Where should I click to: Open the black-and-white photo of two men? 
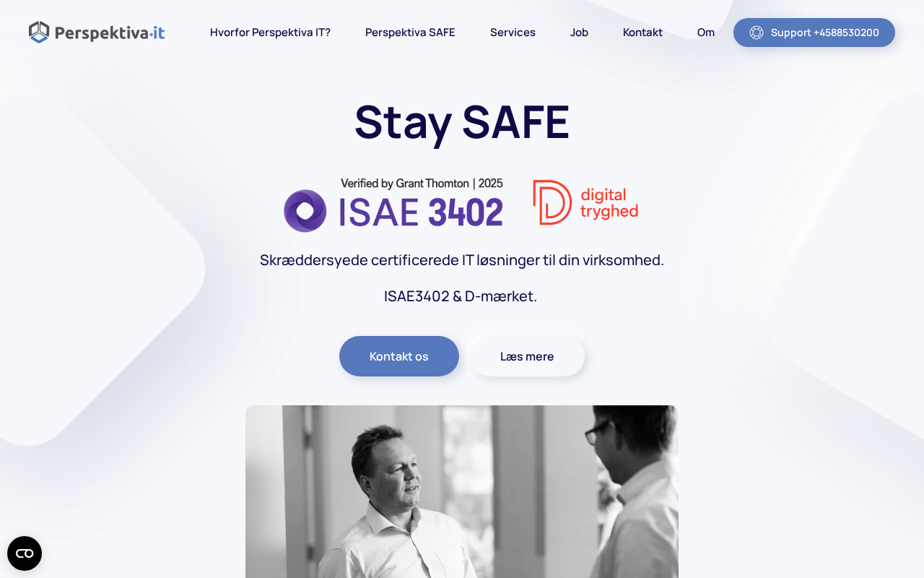coord(462,491)
